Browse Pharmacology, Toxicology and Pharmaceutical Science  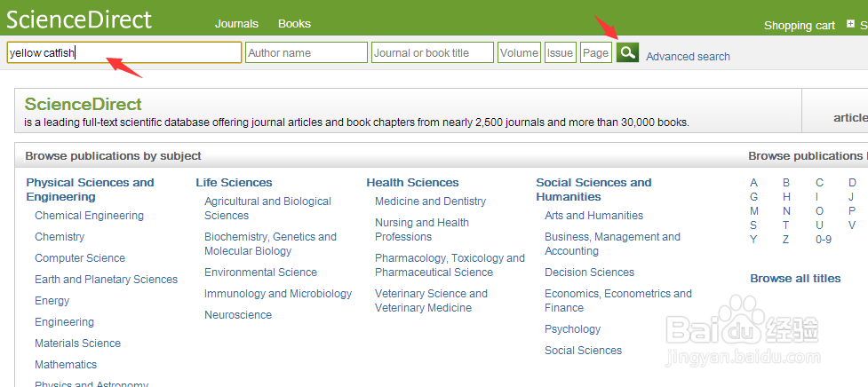coord(450,265)
